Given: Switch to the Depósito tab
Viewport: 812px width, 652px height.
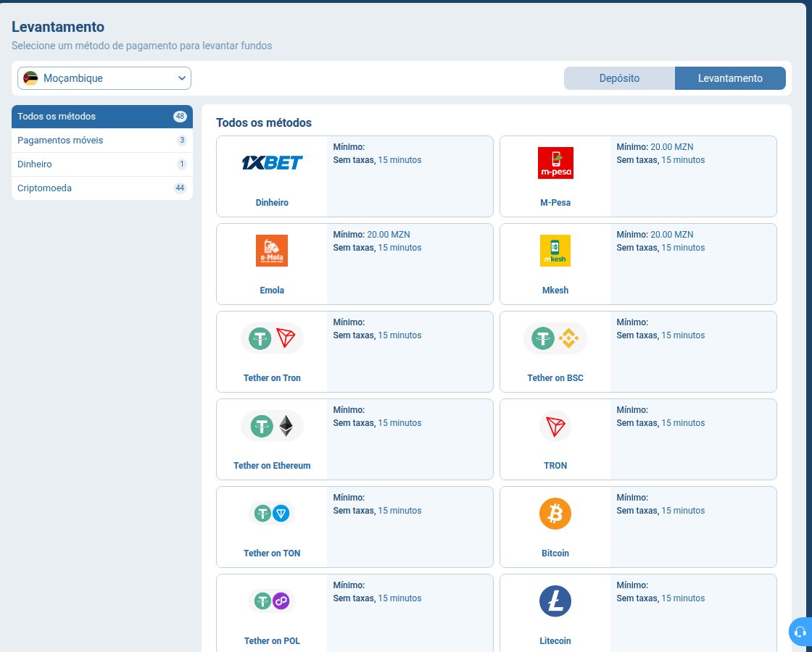Looking at the screenshot, I should (x=619, y=78).
